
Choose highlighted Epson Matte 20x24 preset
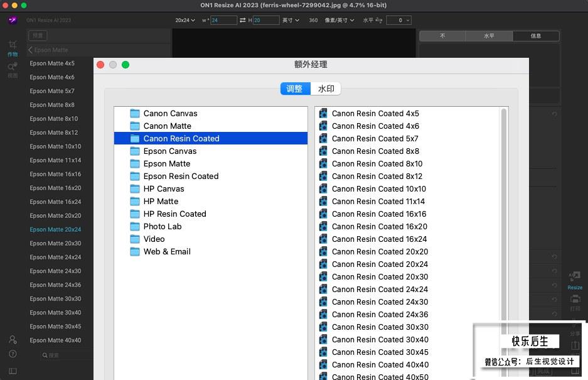[x=55, y=229]
